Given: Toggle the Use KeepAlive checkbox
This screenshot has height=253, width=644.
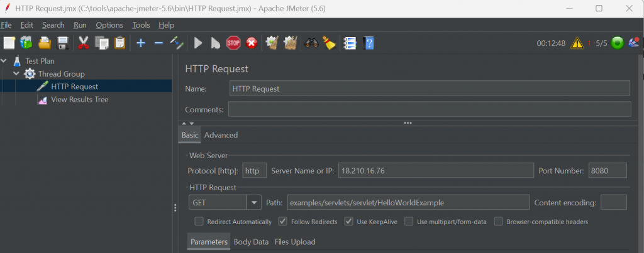Looking at the screenshot, I should point(348,222).
